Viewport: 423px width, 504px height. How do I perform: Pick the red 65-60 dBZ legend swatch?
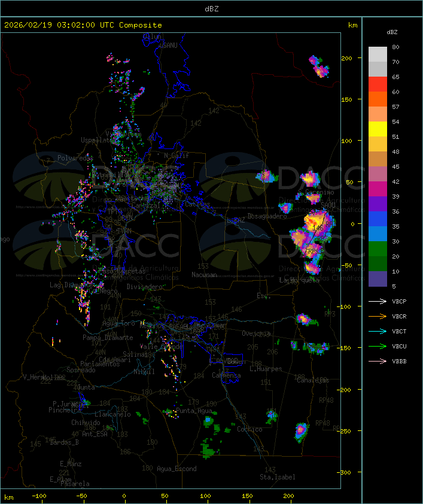(378, 84)
